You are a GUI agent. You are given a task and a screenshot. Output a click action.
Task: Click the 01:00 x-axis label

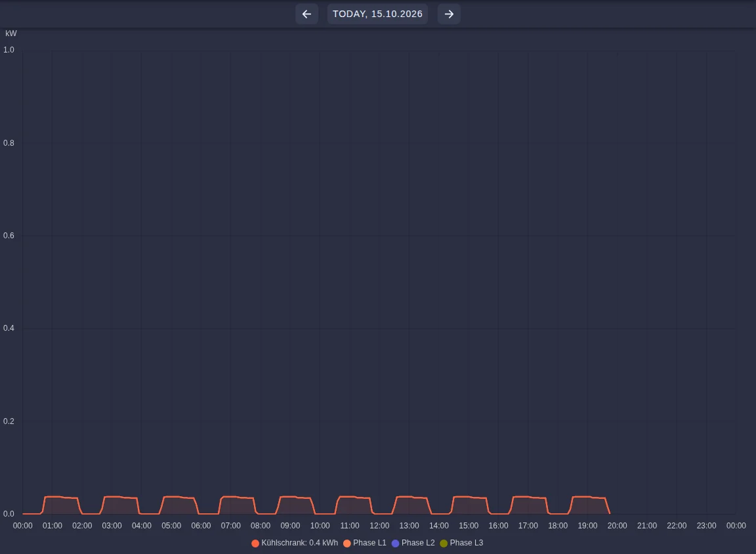[x=52, y=526]
